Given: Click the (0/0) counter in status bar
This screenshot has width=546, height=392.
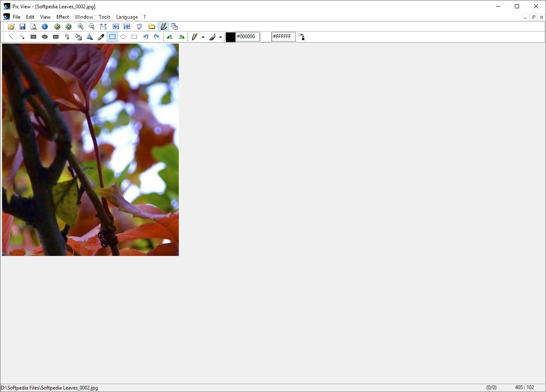Looking at the screenshot, I should 491,387.
